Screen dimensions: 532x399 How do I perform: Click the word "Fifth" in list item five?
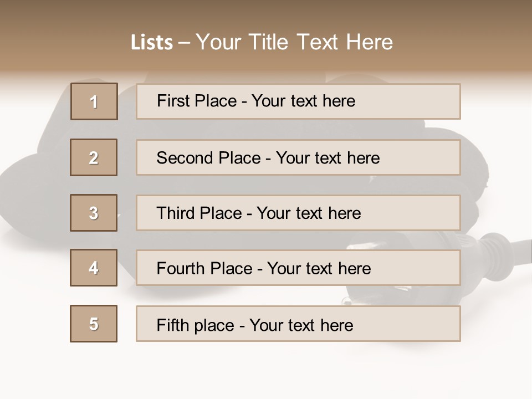point(173,325)
